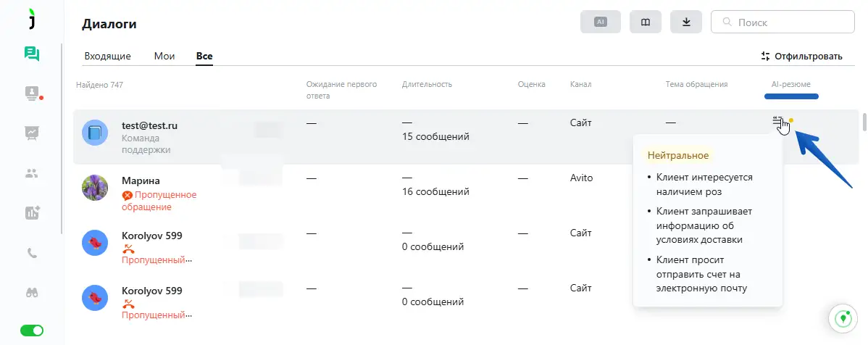Click the contacts card sidebar icon

(31, 93)
